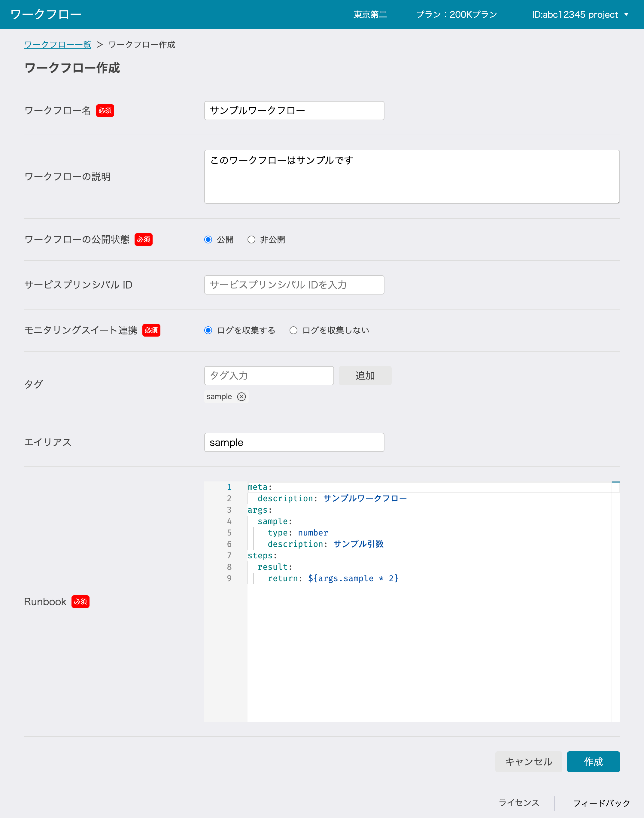Image resolution: width=644 pixels, height=818 pixels.
Task: Click the workflow name input field
Action: click(294, 111)
